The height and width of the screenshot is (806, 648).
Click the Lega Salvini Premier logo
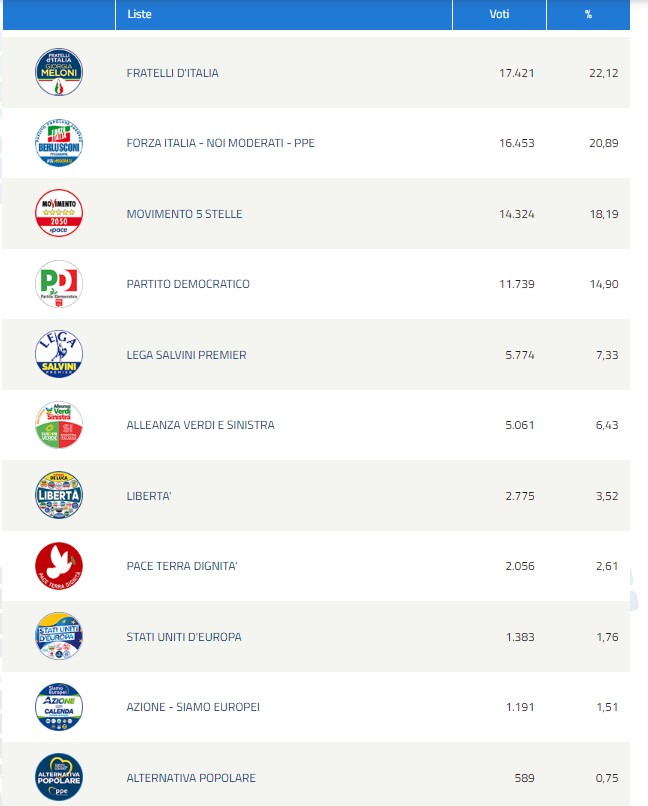[x=59, y=354]
